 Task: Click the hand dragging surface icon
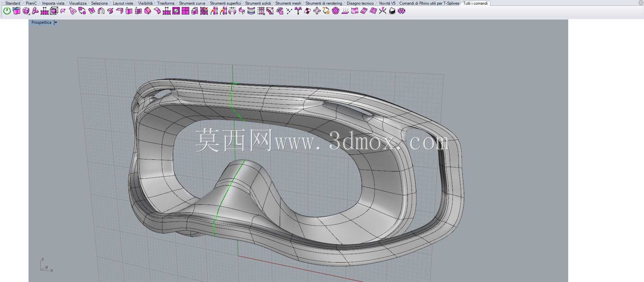click(280, 11)
